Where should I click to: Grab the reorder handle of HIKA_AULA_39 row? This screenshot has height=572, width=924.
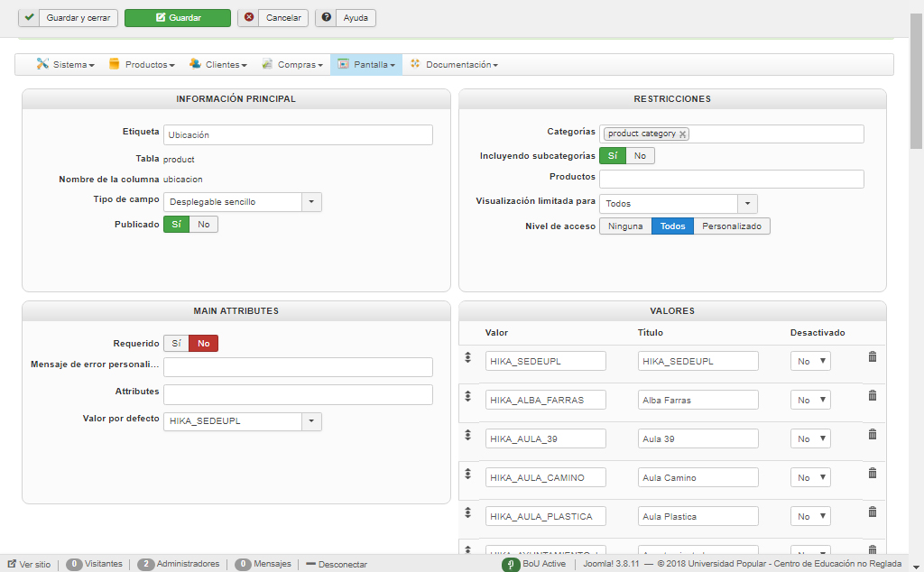click(x=468, y=436)
